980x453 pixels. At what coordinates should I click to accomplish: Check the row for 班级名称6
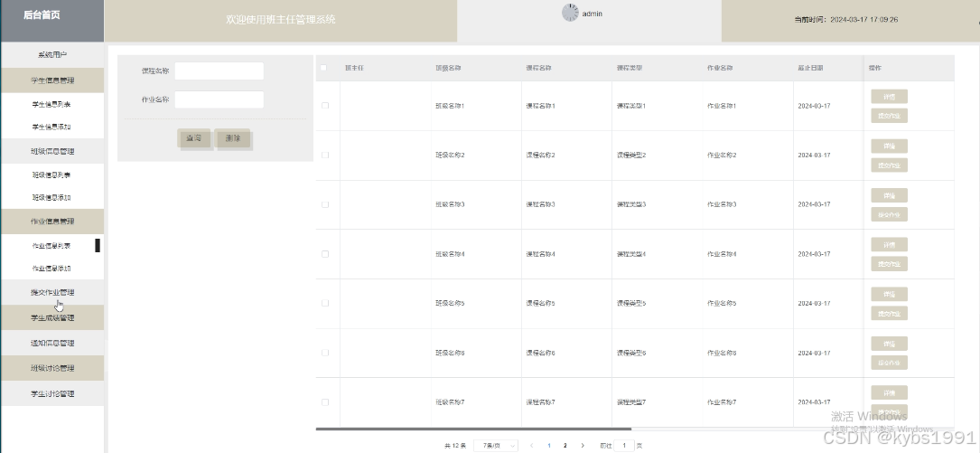coord(325,353)
